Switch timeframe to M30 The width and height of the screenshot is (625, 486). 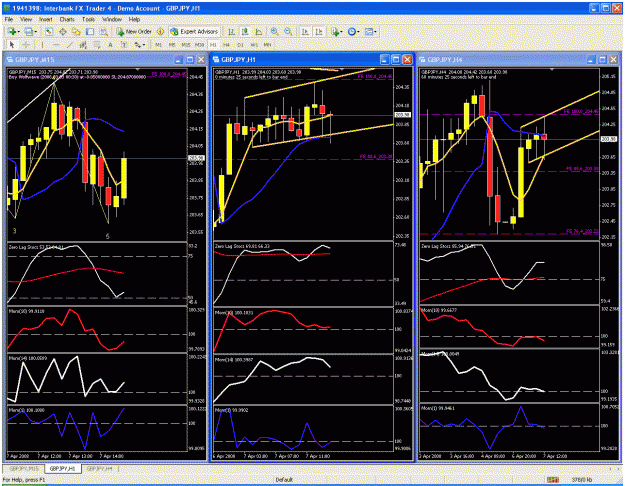[199, 45]
